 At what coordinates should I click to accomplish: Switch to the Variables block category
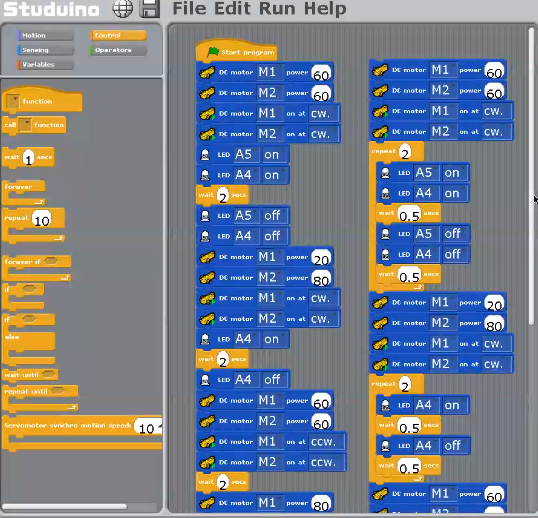(x=45, y=64)
